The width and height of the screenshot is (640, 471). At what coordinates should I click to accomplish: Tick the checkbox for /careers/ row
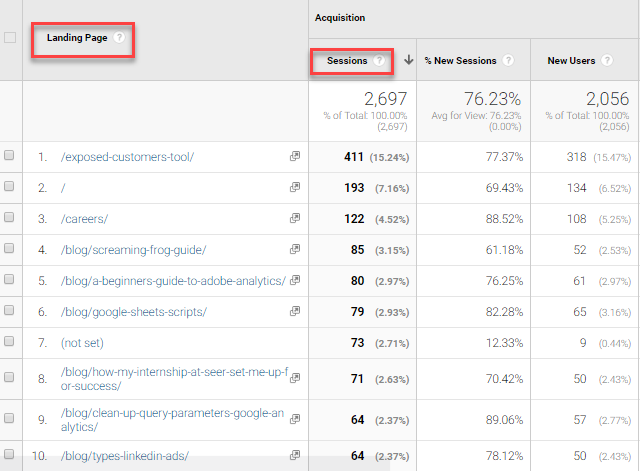pyautogui.click(x=10, y=219)
